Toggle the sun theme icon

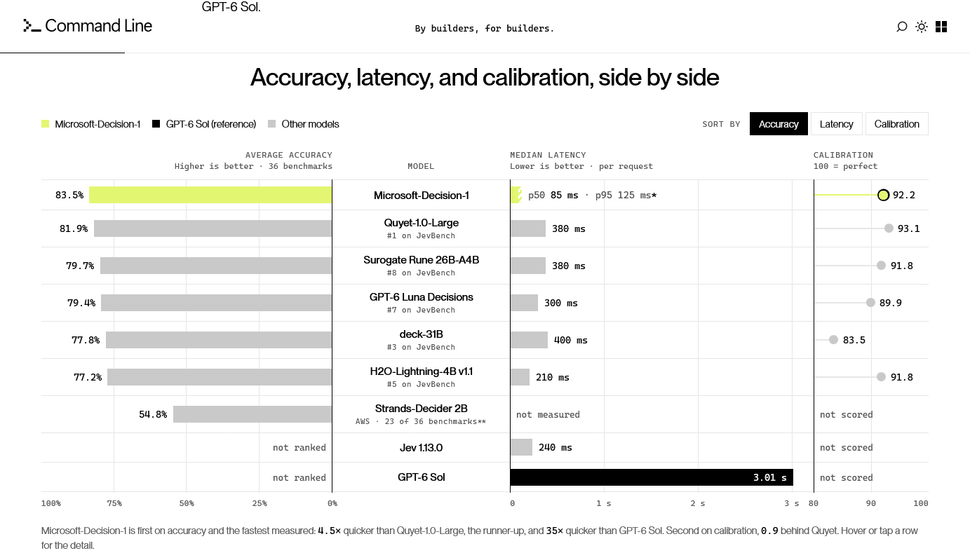pyautogui.click(x=922, y=27)
